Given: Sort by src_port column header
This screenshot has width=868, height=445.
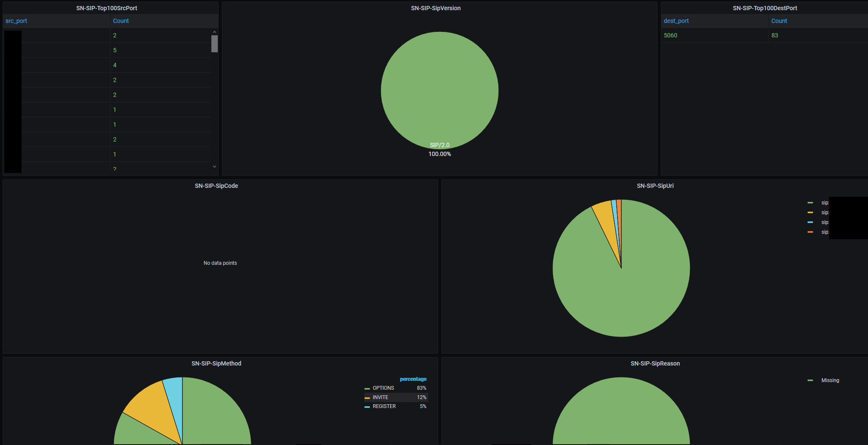Looking at the screenshot, I should (x=16, y=21).
